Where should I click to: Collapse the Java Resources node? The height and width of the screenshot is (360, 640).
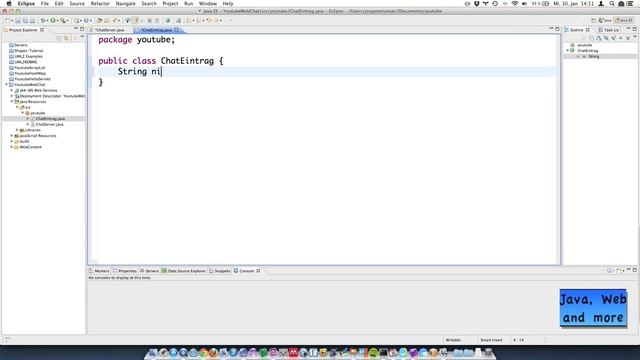click(x=12, y=102)
